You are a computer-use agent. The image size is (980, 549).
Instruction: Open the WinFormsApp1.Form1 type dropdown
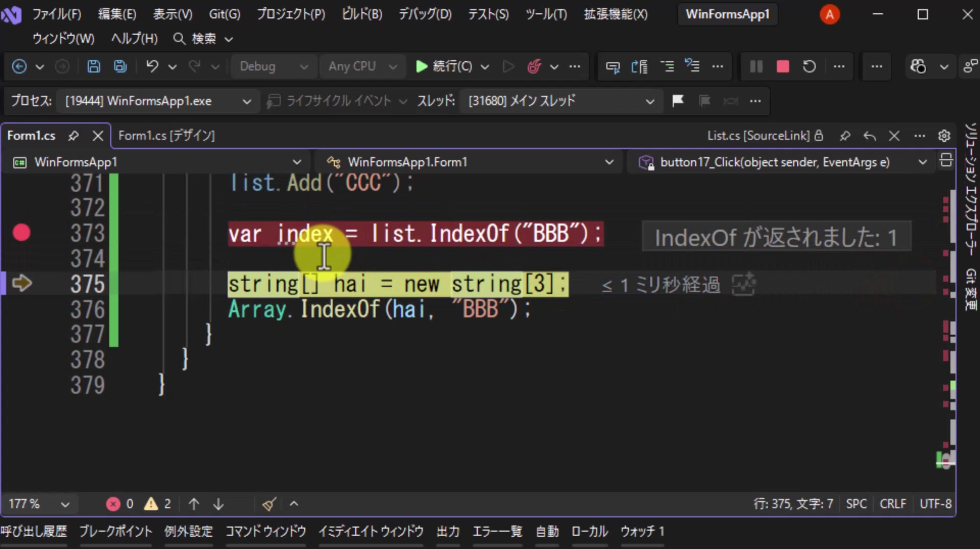(x=470, y=162)
